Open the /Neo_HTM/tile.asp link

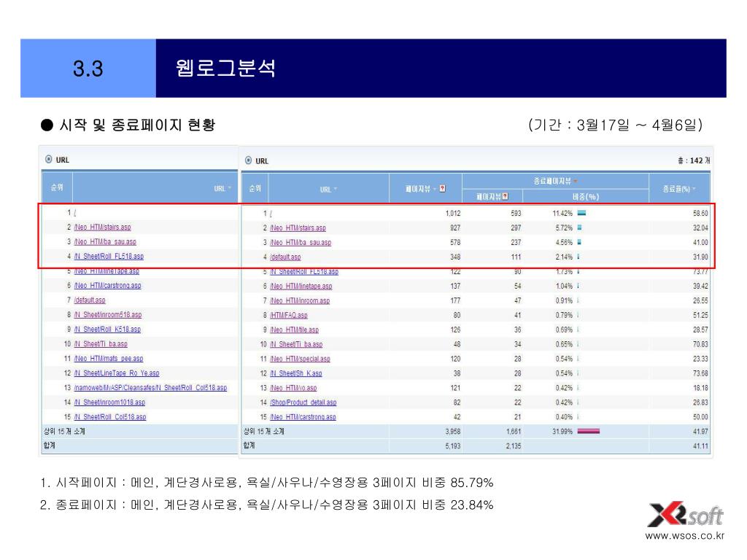tap(295, 330)
